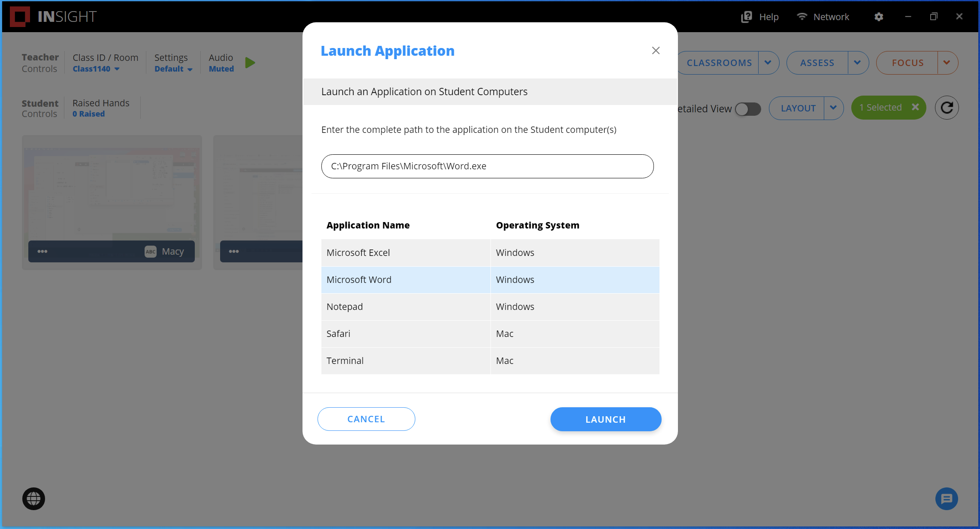Screen dimensions: 980x529
Task: Minimize the Insight window
Action: coord(908,16)
